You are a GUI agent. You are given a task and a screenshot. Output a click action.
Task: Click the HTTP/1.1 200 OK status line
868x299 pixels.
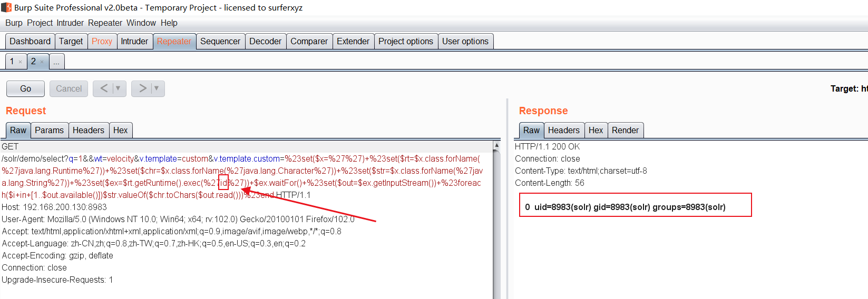pyautogui.click(x=547, y=147)
